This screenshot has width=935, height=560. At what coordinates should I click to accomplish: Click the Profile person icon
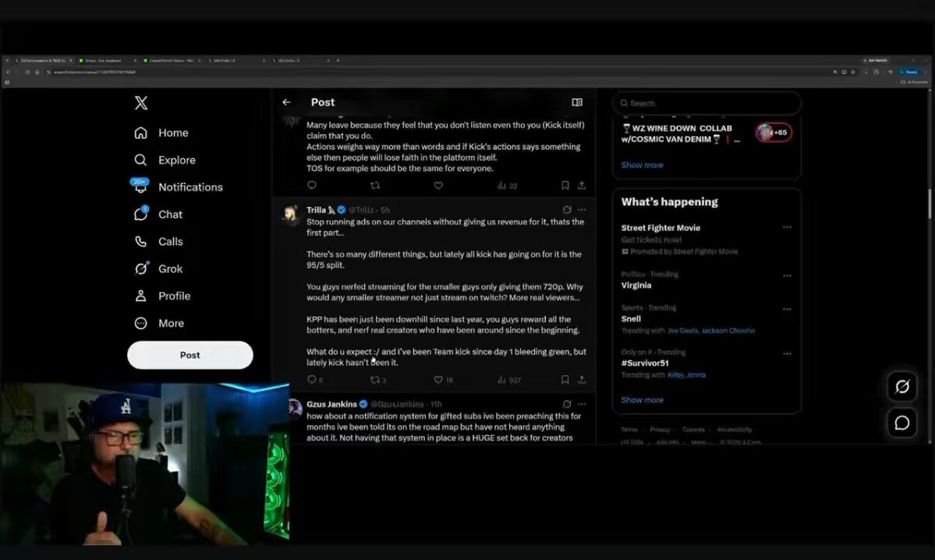tap(140, 296)
